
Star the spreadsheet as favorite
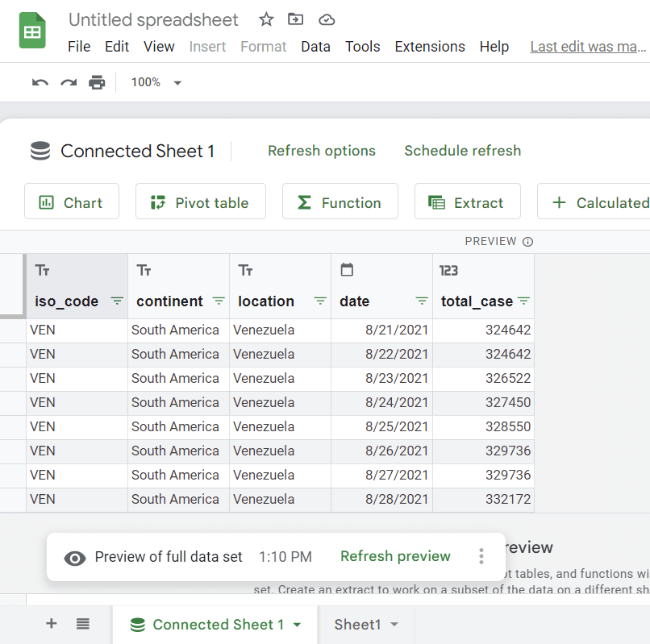pyautogui.click(x=265, y=19)
